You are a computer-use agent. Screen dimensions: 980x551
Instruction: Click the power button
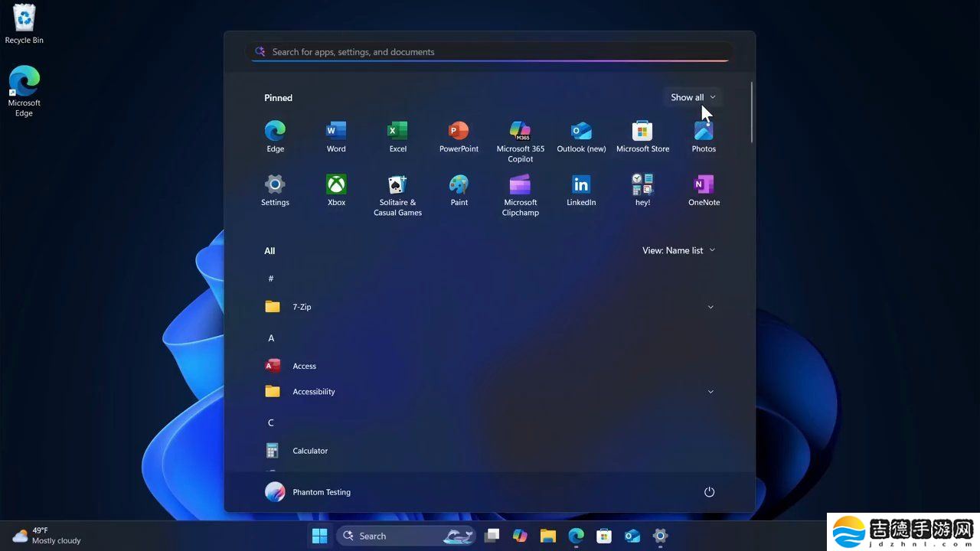tap(709, 492)
